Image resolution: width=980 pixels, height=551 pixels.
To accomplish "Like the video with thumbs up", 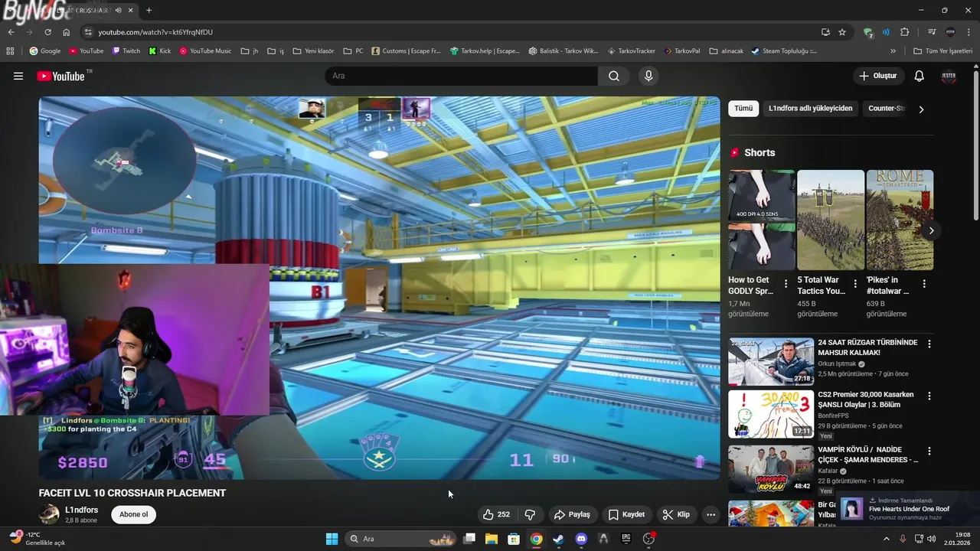I will (495, 514).
